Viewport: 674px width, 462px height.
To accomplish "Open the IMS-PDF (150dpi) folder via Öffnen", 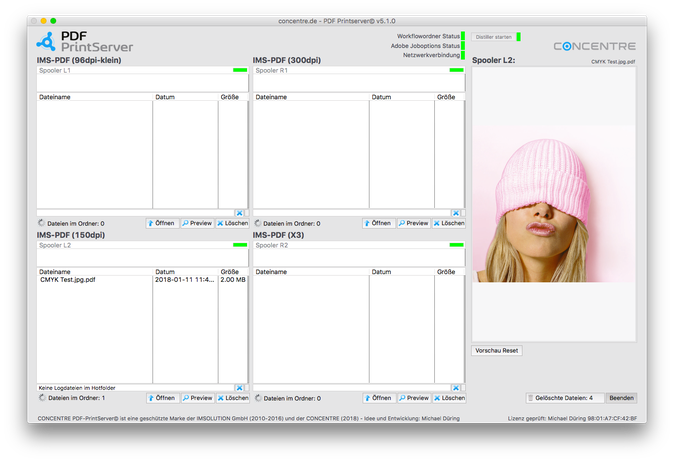I will (162, 398).
